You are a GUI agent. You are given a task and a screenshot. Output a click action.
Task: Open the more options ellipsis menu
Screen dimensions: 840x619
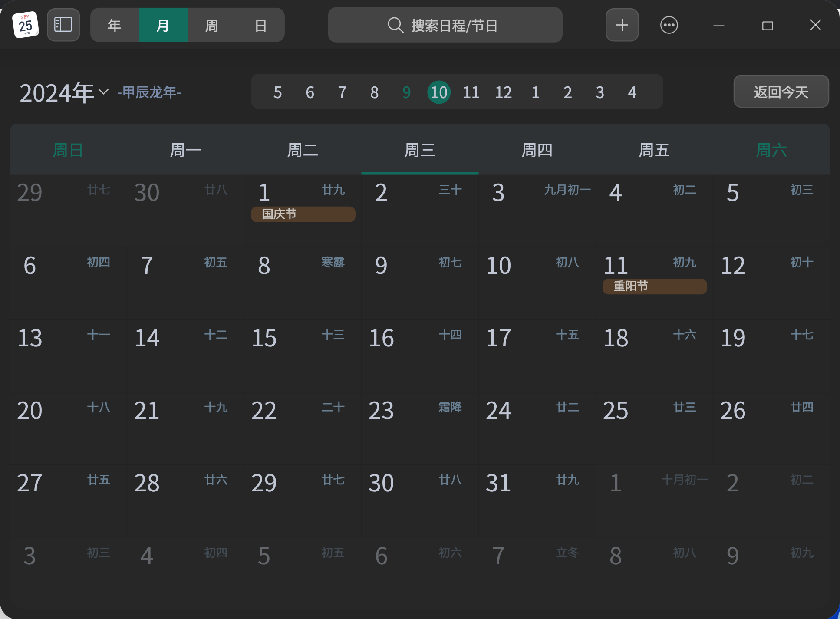[x=669, y=25]
